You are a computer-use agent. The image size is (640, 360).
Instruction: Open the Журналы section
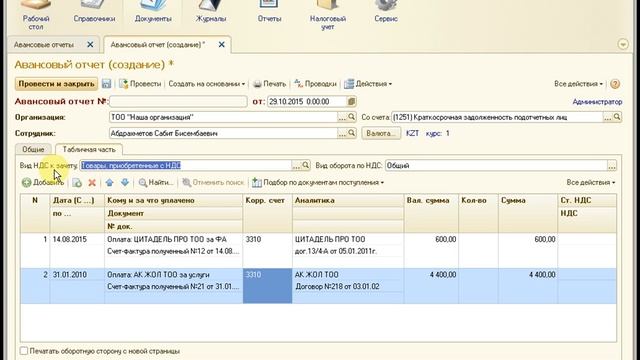point(211,12)
